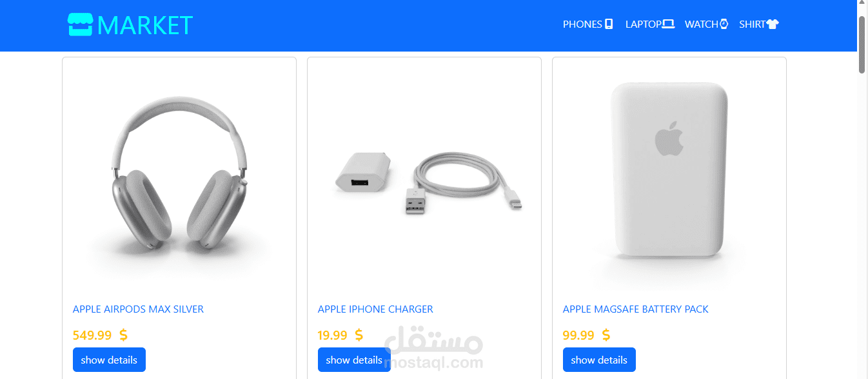The height and width of the screenshot is (379, 868).
Task: Click the t-shirt icon next to SHIRT
Action: coord(773,24)
